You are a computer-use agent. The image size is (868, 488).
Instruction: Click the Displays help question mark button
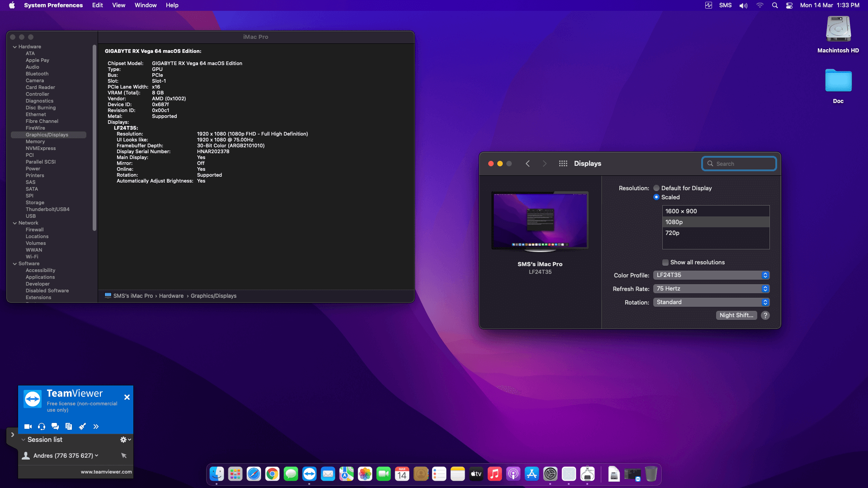pyautogui.click(x=765, y=315)
